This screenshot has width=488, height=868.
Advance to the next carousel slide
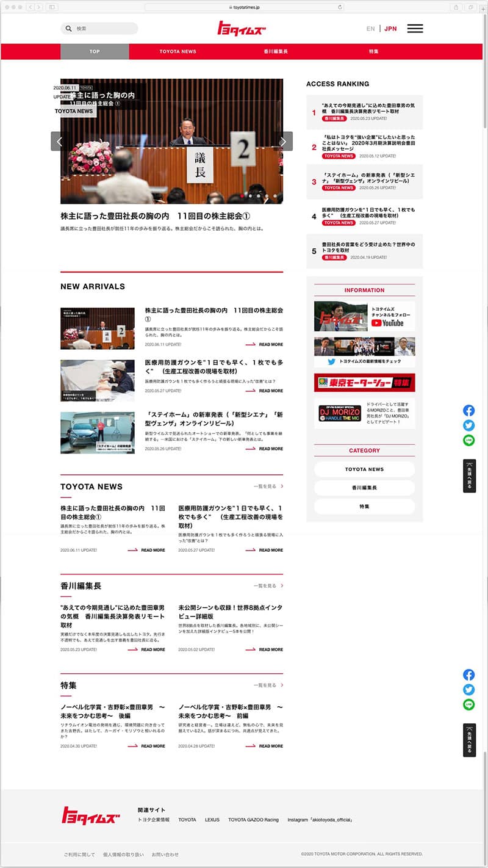coord(283,141)
